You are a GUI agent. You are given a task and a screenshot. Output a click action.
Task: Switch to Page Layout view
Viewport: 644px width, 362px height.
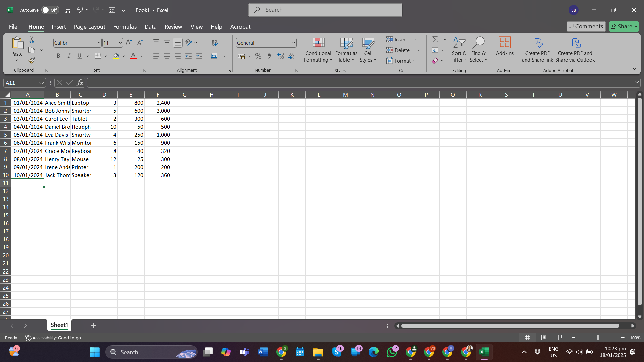(x=544, y=338)
